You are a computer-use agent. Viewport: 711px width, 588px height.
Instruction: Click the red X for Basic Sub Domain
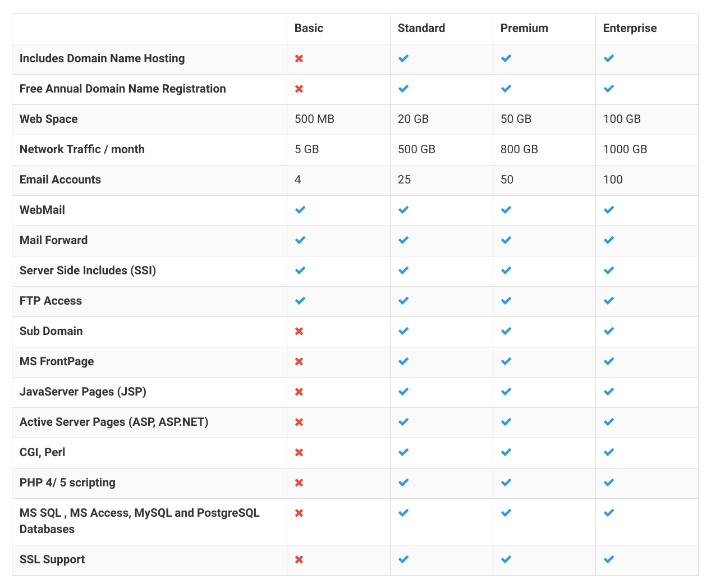pyautogui.click(x=299, y=331)
